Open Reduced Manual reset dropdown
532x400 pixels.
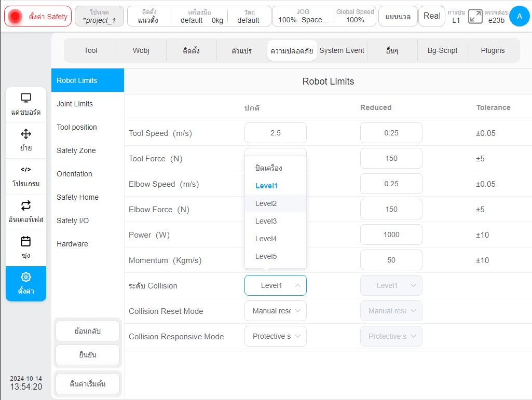[x=391, y=311]
